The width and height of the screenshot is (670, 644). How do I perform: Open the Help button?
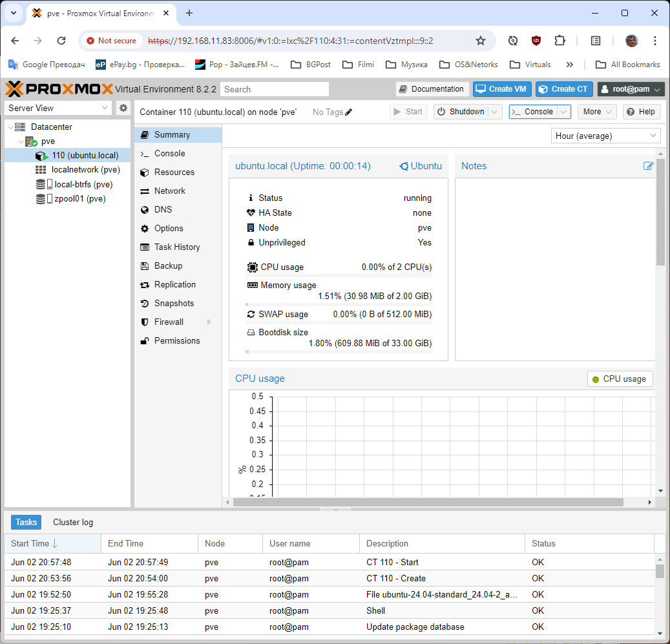642,112
